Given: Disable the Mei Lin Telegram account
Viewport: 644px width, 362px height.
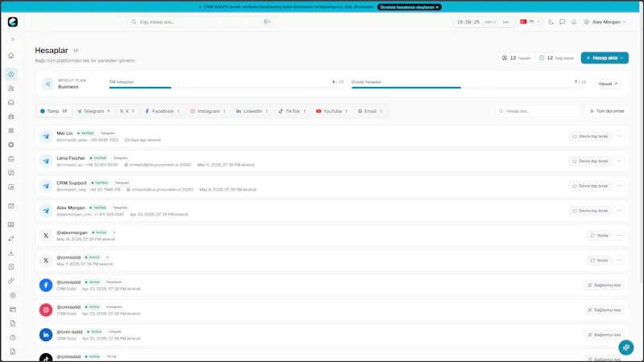Looking at the screenshot, I should pyautogui.click(x=590, y=136).
